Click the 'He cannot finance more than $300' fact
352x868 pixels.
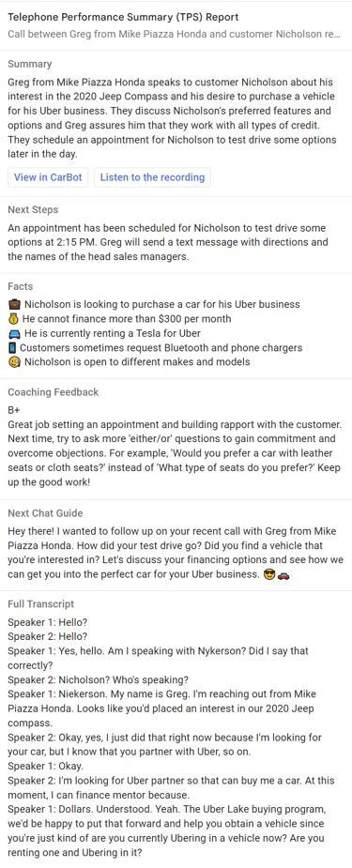[x=127, y=319]
